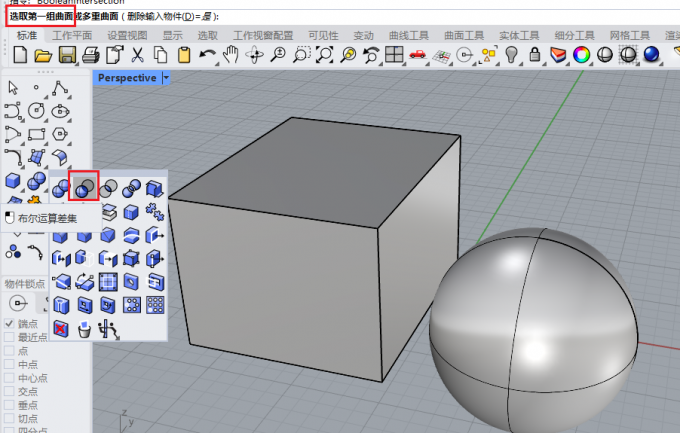680x433 pixels.
Task: Click the layers icon in toolbar
Action: 558,55
